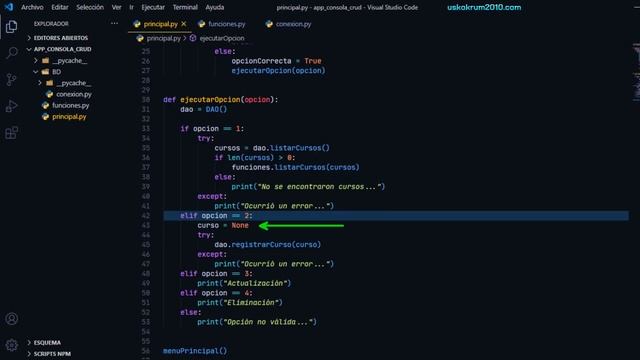Screen dimensions: 640x360
Task: Click on 'funciones.listarCursos(cursos)' code
Action: 296,167
